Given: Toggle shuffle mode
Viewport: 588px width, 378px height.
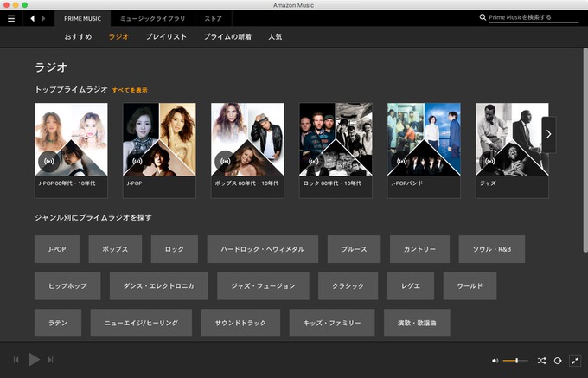Looking at the screenshot, I should coord(541,361).
